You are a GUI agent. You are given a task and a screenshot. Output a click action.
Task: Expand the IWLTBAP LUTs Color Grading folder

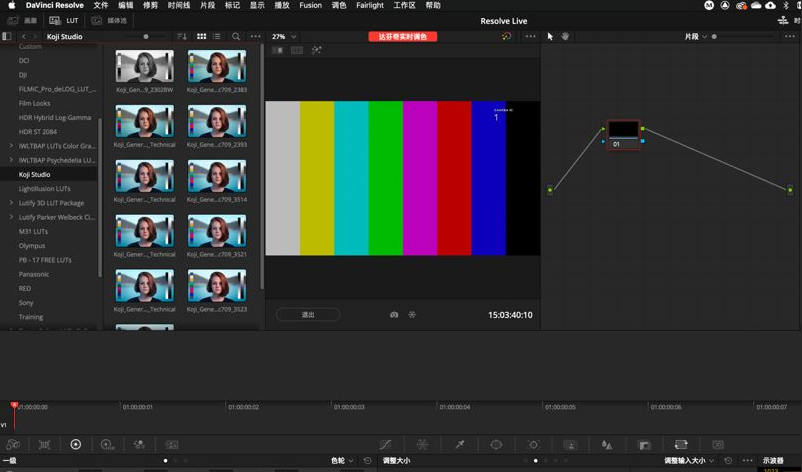tap(11, 146)
